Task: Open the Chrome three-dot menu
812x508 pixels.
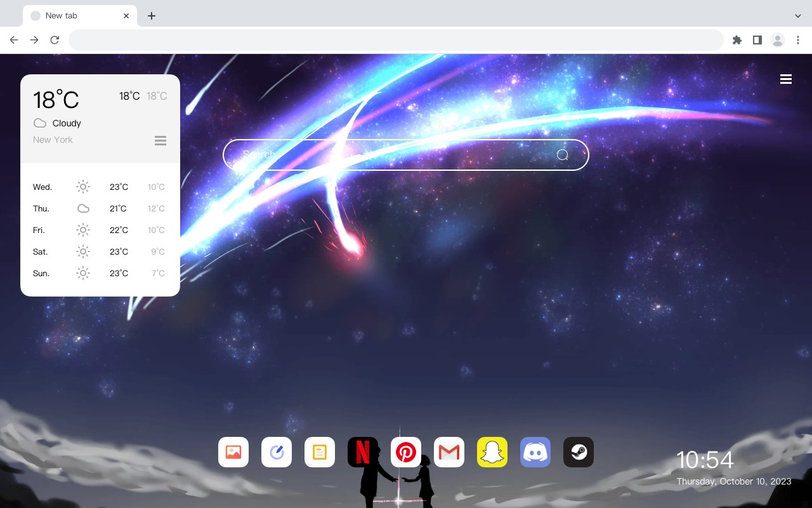Action: pyautogui.click(x=798, y=40)
